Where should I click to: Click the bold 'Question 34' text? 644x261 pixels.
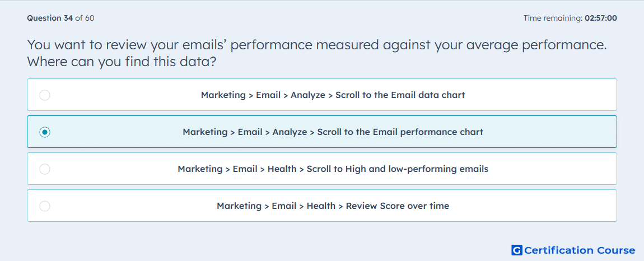(x=50, y=18)
